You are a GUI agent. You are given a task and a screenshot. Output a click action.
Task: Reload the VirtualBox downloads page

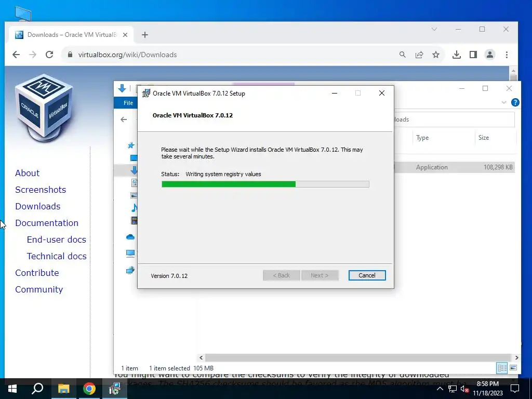pos(49,55)
